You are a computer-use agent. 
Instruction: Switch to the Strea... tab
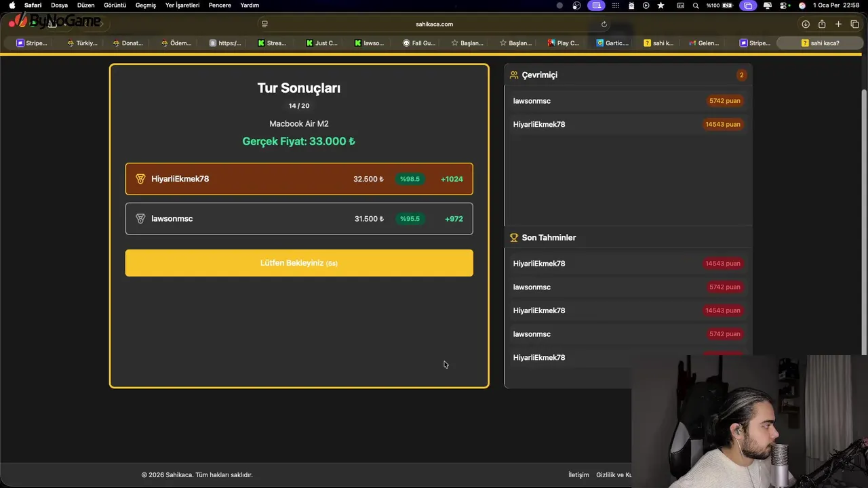click(x=272, y=43)
